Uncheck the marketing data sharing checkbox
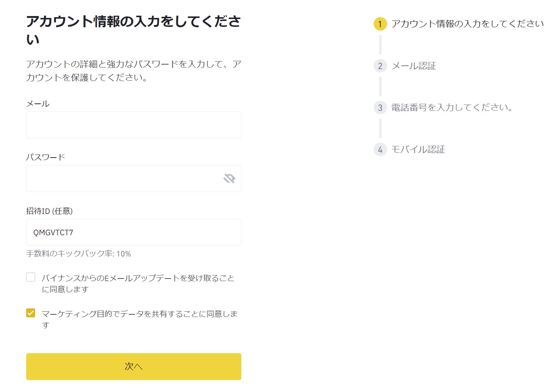 click(31, 313)
